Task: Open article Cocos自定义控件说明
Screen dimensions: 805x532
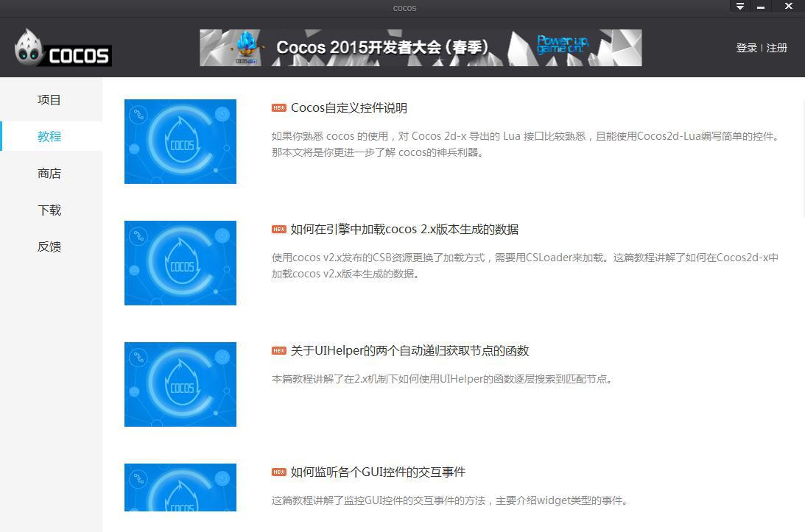Action: click(x=349, y=107)
